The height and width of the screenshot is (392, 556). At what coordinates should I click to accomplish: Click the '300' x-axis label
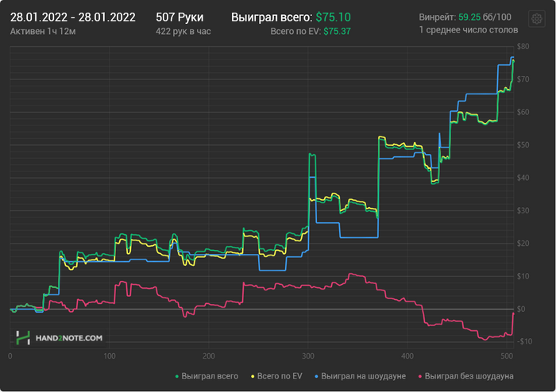pyautogui.click(x=308, y=356)
